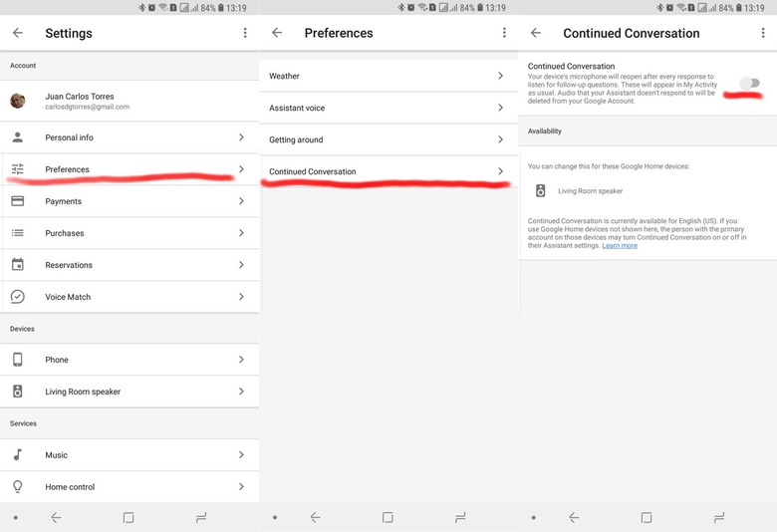Viewport: 777px width, 532px height.
Task: Open Assistant voice preference
Action: [388, 108]
